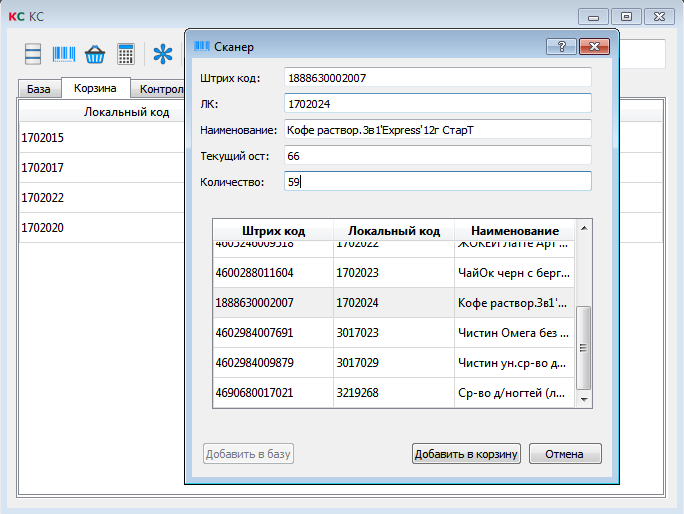Viewport: 684px width, 514px height.
Task: Click the blue asterisk toolbar icon
Action: 163,54
